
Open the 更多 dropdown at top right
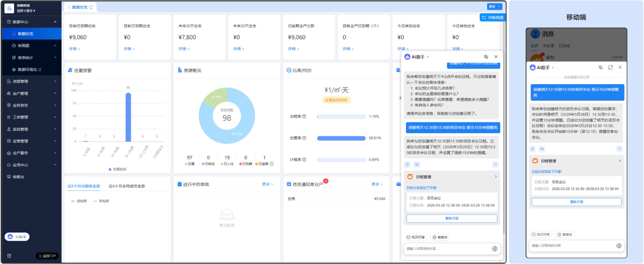pyautogui.click(x=494, y=7)
